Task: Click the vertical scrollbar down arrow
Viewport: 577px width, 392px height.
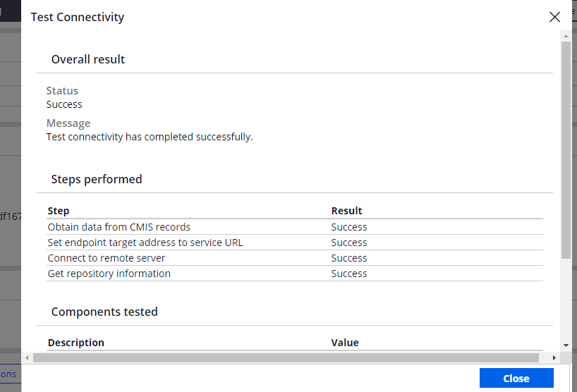Action: [x=566, y=345]
